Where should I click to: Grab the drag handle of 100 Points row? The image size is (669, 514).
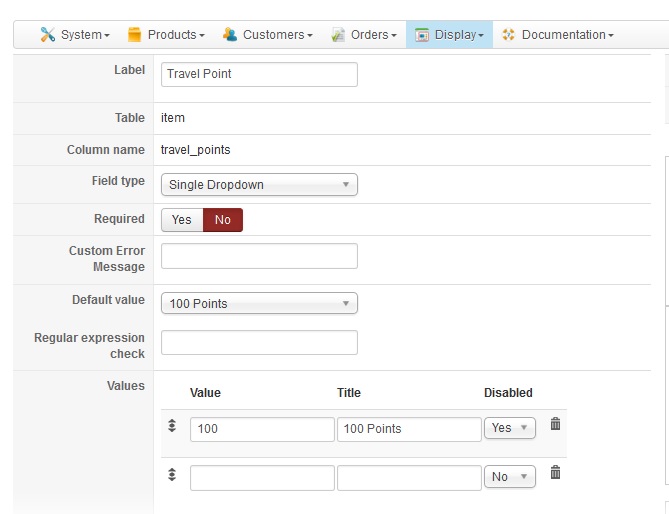click(172, 426)
